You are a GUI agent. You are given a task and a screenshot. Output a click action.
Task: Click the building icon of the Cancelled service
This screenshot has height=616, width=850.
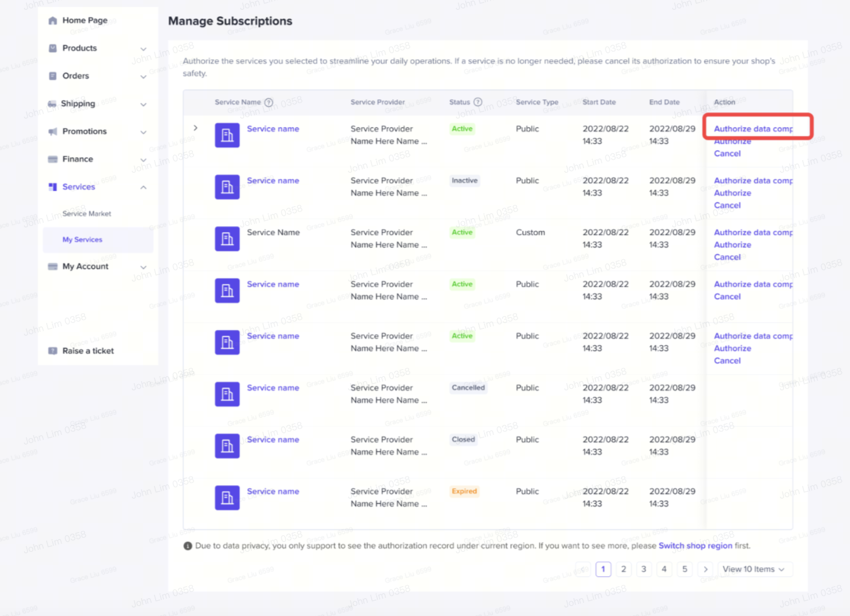tap(227, 394)
